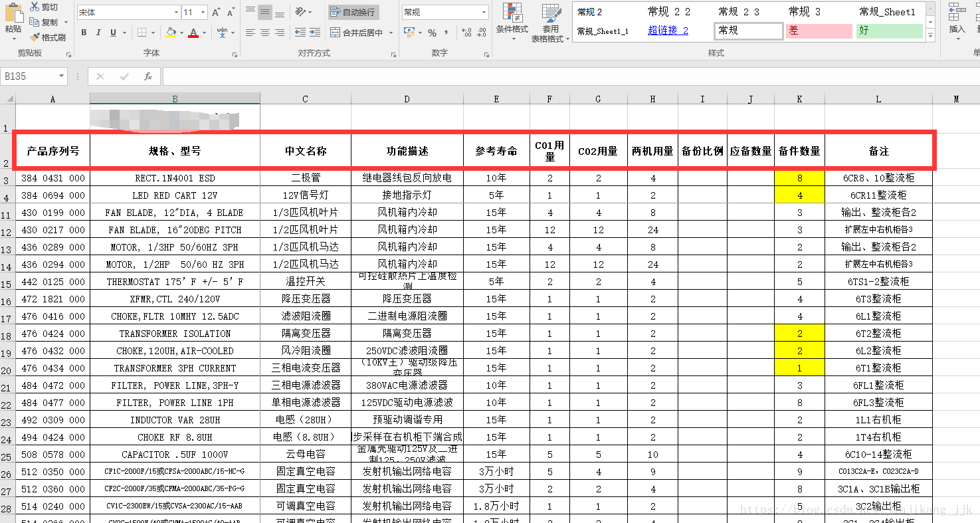This screenshot has height=523, width=980.
Task: Click cell TRANSFORMER ISOLATION
Action: [175, 334]
